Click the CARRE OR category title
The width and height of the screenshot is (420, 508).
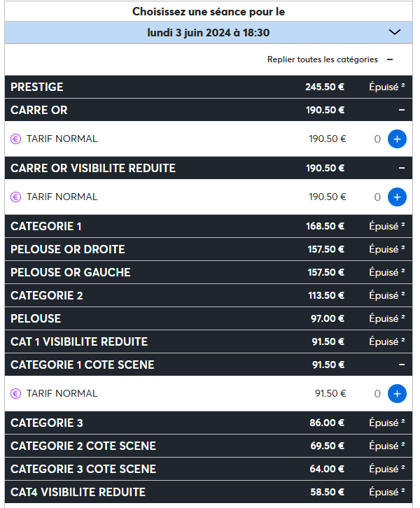[39, 110]
